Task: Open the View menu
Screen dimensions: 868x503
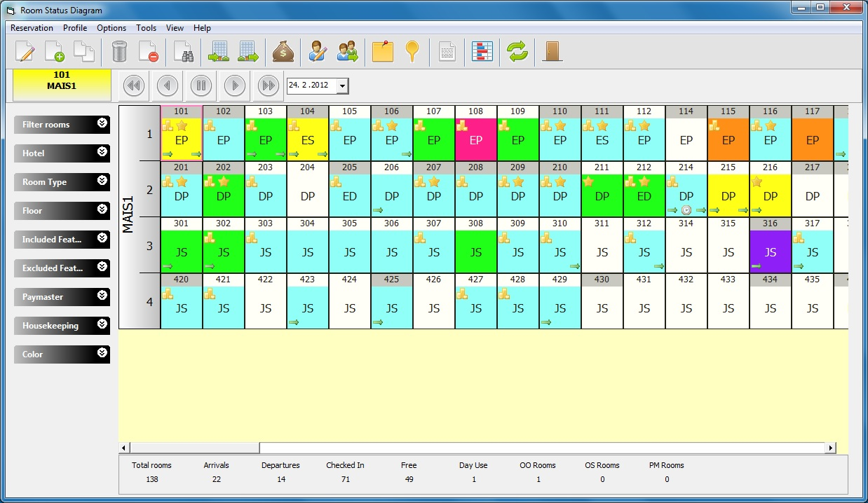Action: coord(175,28)
